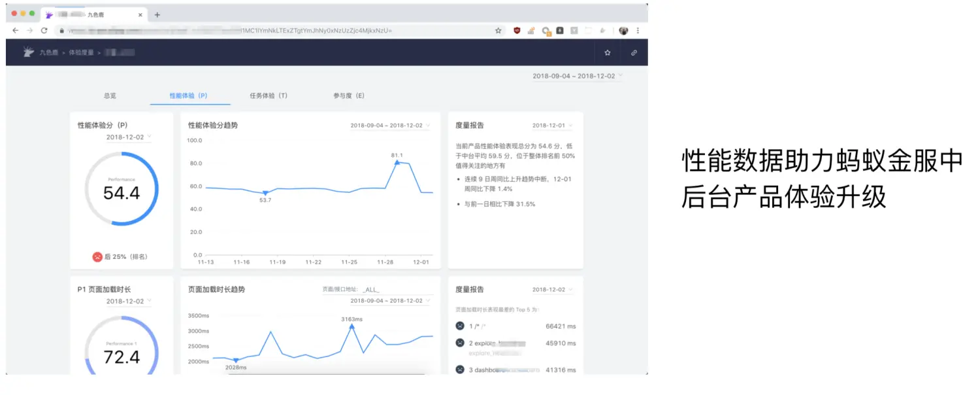Image resolution: width=980 pixels, height=395 pixels.
Task: Open the Chrome three-dot menu
Action: 638,30
